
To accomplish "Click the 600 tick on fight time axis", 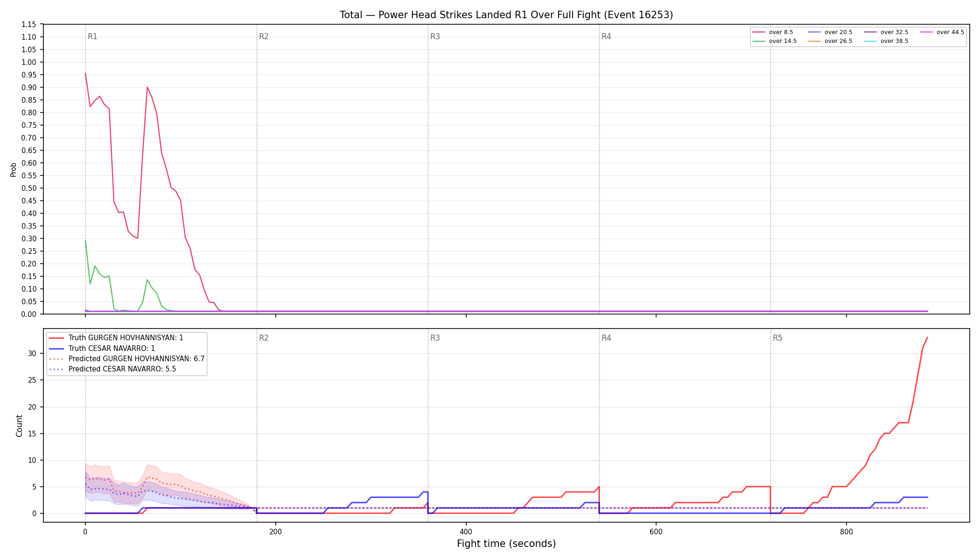I will [656, 532].
